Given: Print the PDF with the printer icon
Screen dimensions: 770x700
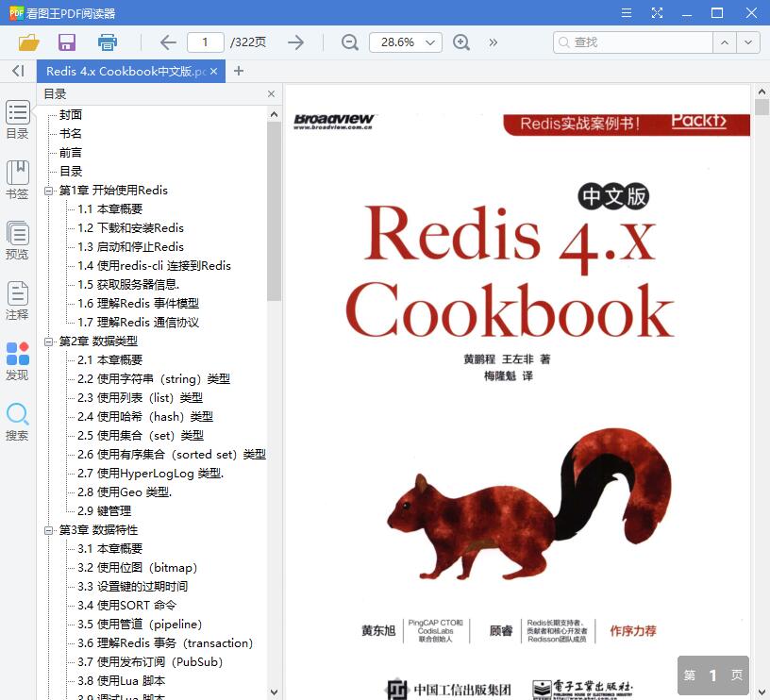Looking at the screenshot, I should coord(107,42).
